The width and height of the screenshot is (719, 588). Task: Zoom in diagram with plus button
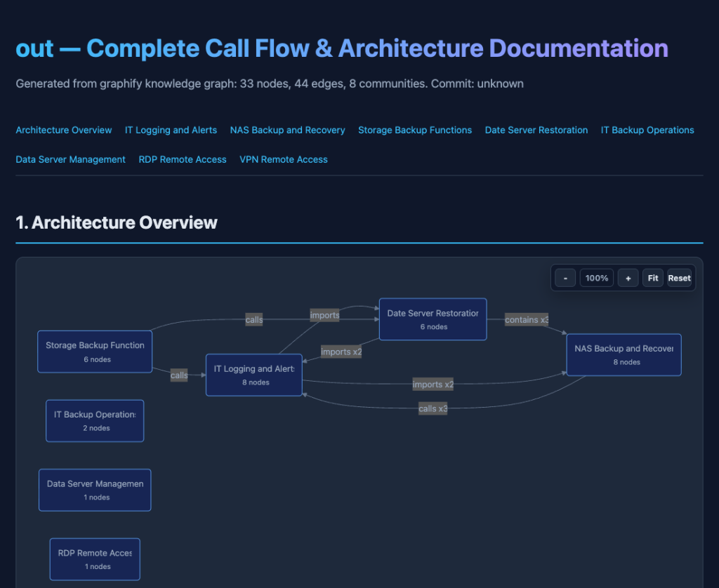628,278
